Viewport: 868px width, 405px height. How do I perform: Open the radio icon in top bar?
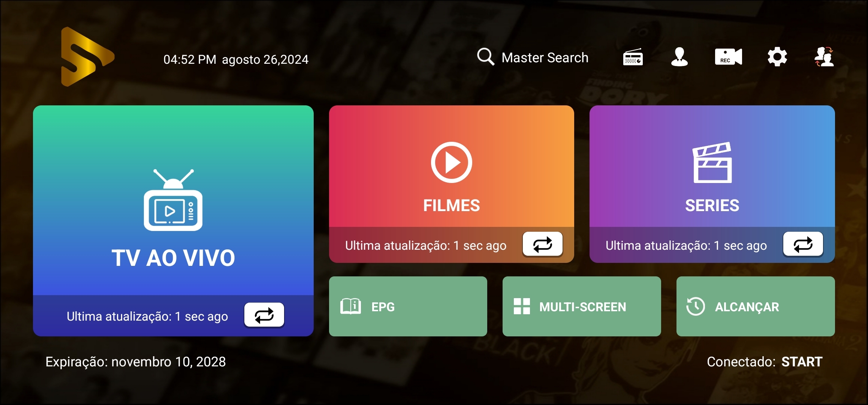coord(633,57)
